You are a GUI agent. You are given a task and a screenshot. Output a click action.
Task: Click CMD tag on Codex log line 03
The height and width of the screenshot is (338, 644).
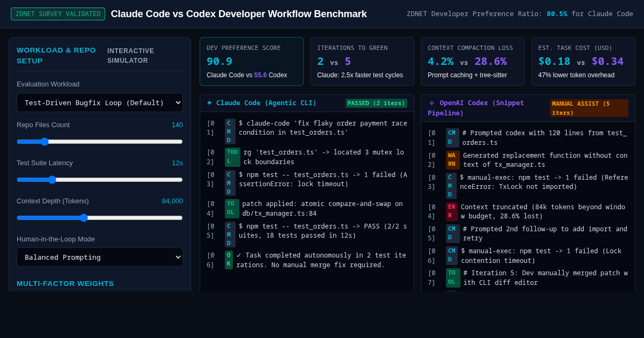tap(451, 186)
